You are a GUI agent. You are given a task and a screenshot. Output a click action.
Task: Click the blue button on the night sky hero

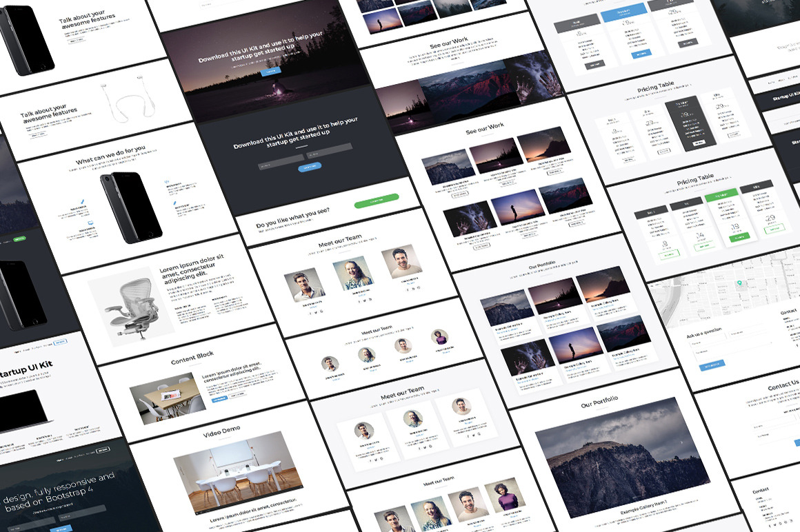pos(271,71)
